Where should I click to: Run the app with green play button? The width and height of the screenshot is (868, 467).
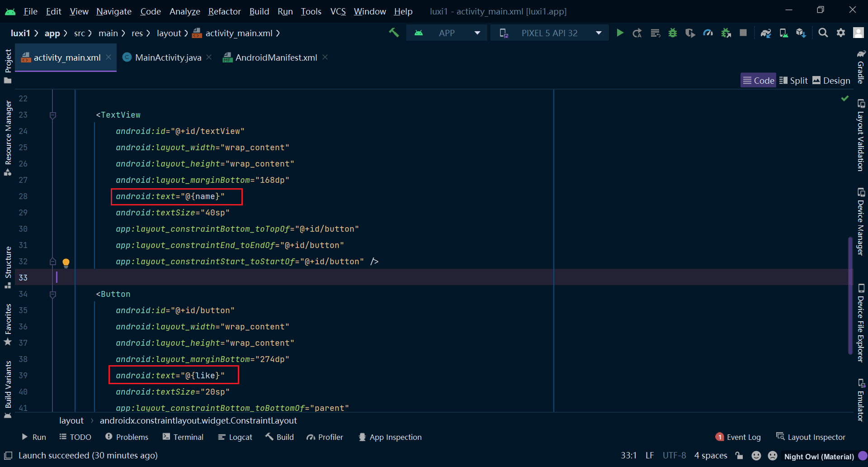click(620, 33)
